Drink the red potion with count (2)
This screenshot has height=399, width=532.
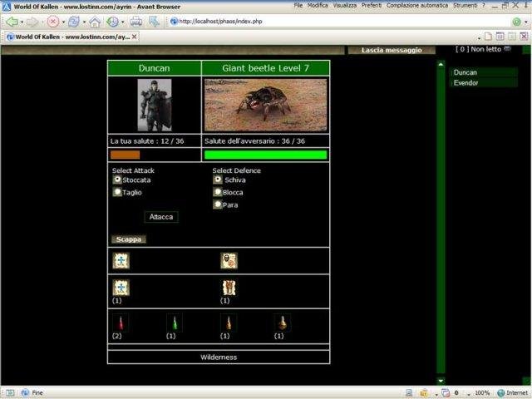click(121, 323)
